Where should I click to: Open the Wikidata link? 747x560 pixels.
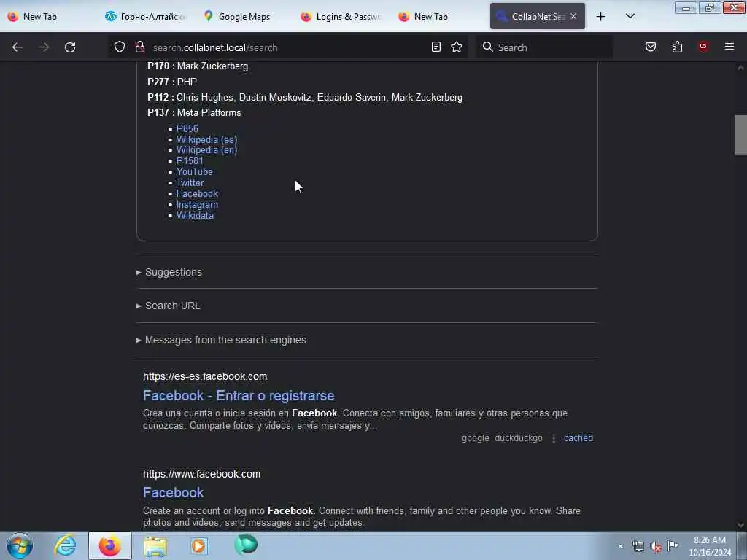click(195, 216)
